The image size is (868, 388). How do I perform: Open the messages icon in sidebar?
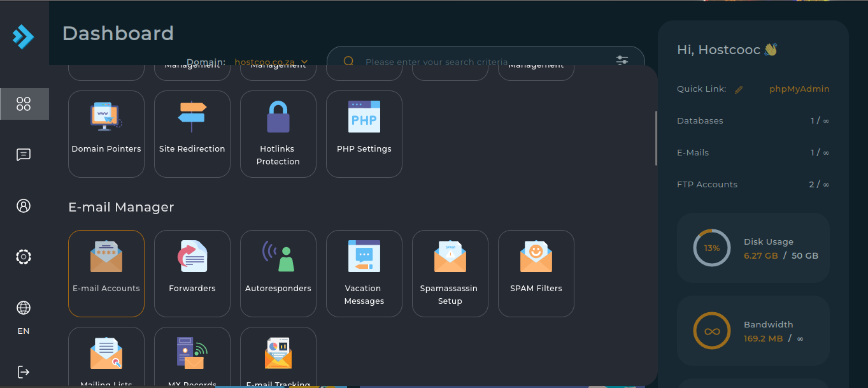[x=24, y=155]
